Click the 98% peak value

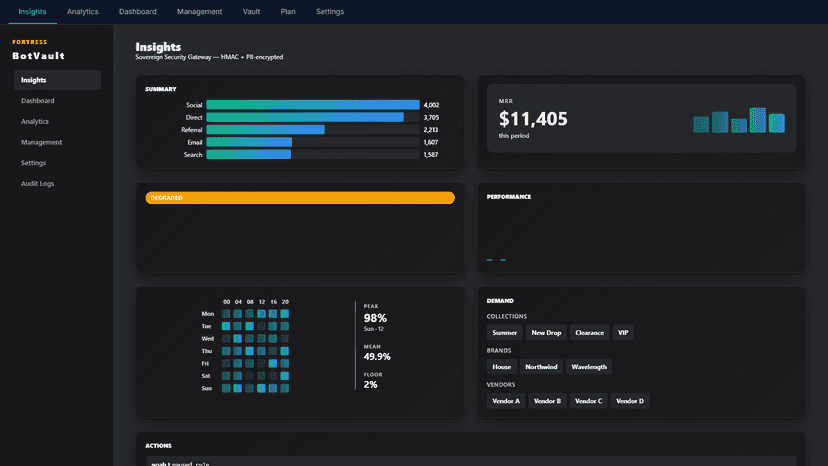[x=375, y=318]
